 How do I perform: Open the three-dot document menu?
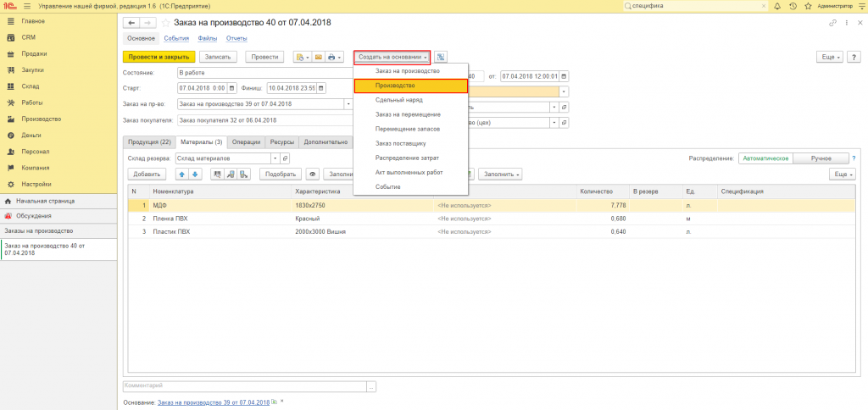(x=847, y=23)
